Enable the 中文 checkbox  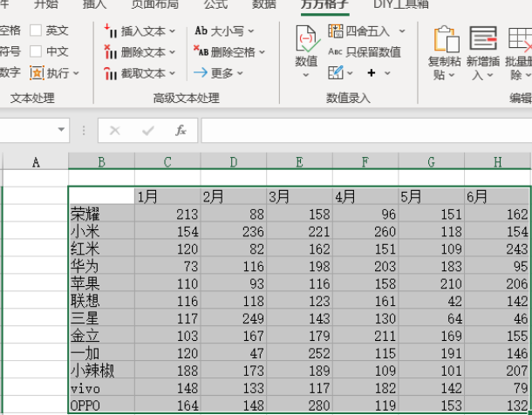(x=36, y=51)
